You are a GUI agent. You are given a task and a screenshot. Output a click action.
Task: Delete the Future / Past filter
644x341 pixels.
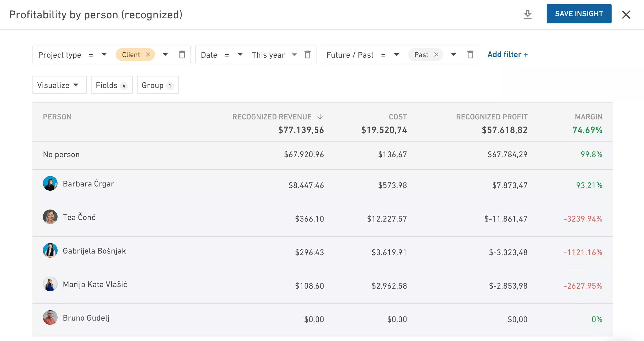pyautogui.click(x=470, y=54)
